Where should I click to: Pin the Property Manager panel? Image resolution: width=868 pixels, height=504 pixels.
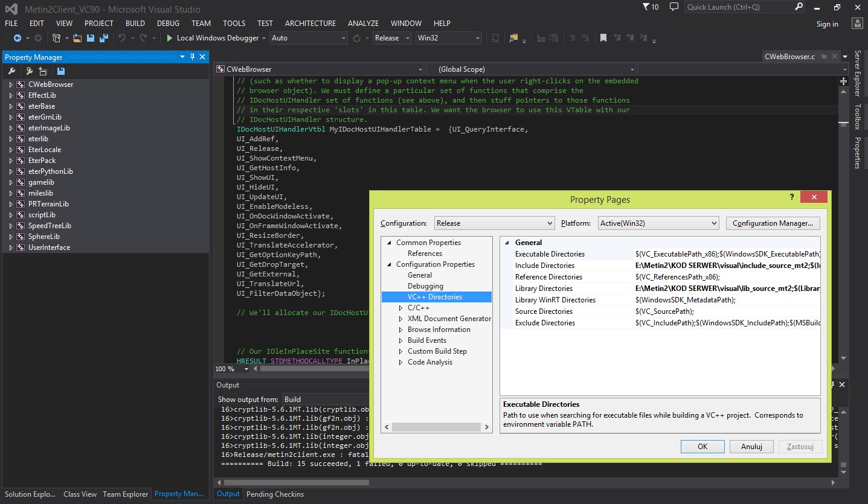[x=193, y=57]
